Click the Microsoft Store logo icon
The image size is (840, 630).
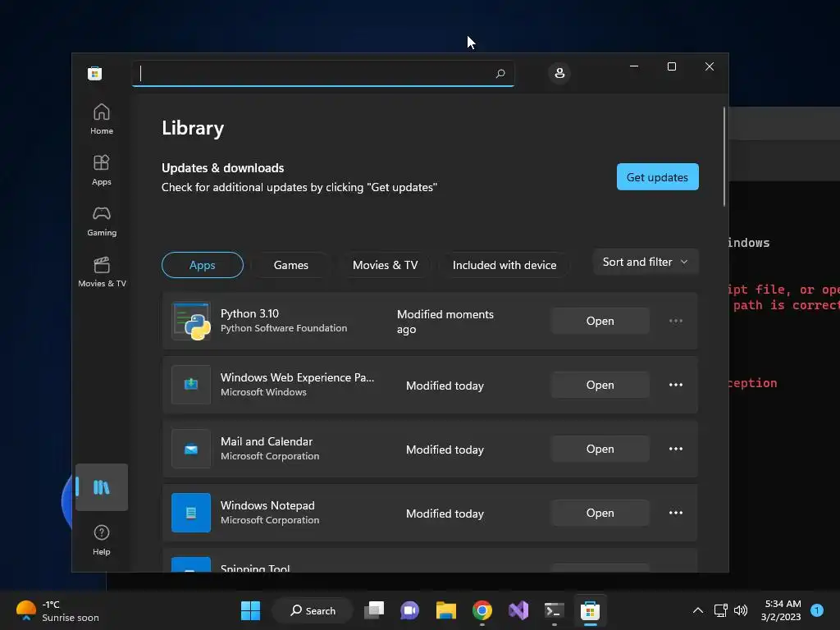click(95, 73)
